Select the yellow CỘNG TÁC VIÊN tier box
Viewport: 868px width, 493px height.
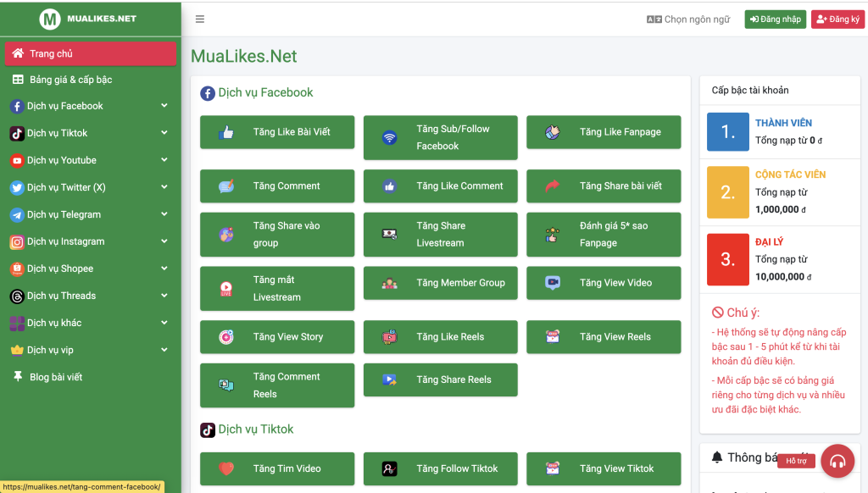728,192
